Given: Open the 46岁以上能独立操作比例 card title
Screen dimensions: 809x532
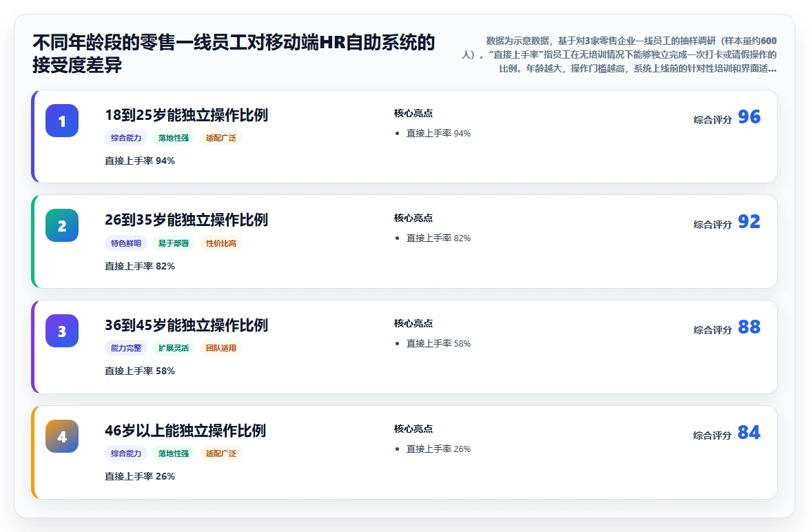Looking at the screenshot, I should (x=185, y=430).
